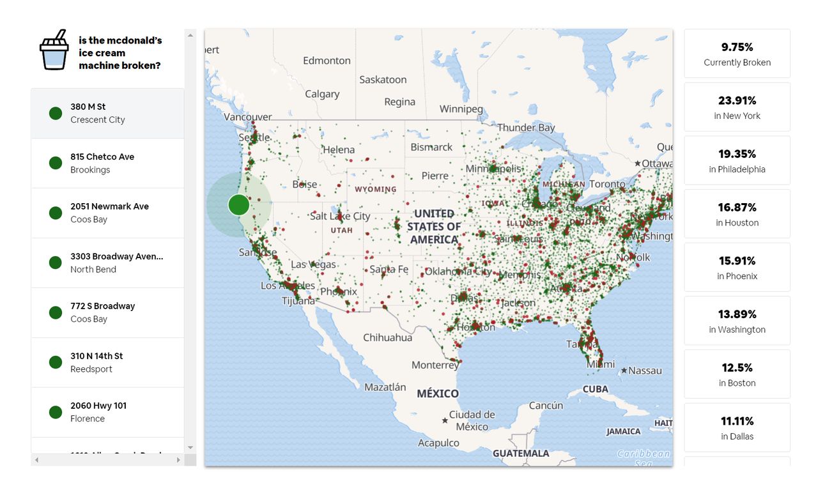Image resolution: width=818 pixels, height=504 pixels.
Task: Click the Bismarck label on map
Action: [431, 147]
